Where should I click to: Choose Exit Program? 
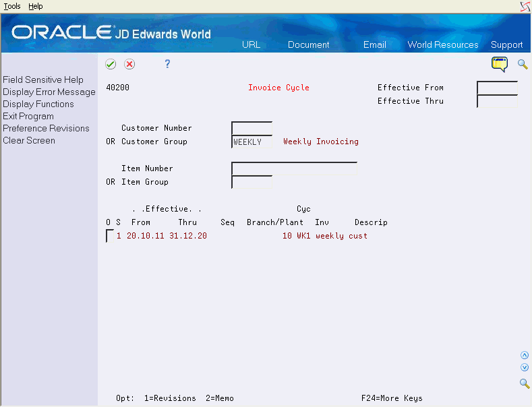click(x=28, y=117)
